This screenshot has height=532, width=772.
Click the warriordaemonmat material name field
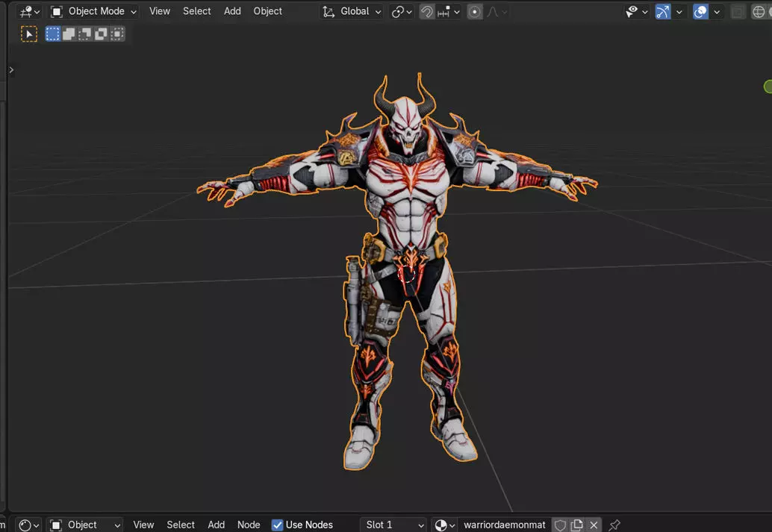coord(504,525)
